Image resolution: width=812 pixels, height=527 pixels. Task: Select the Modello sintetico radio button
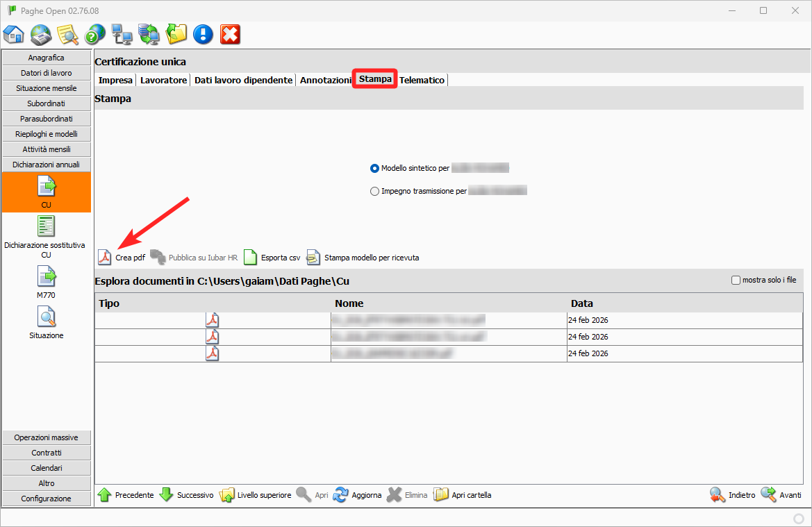tap(375, 168)
